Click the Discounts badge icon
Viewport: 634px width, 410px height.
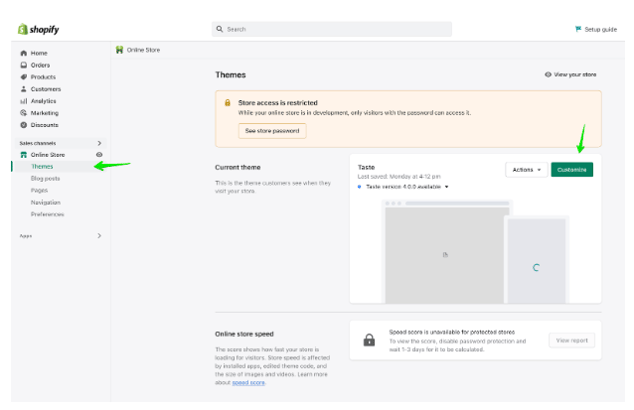click(23, 125)
